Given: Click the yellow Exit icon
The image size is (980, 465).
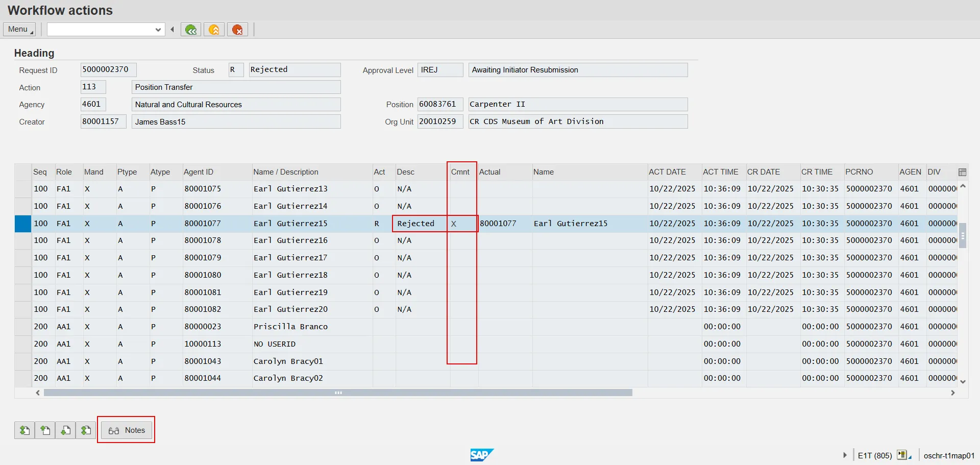Looking at the screenshot, I should point(214,30).
